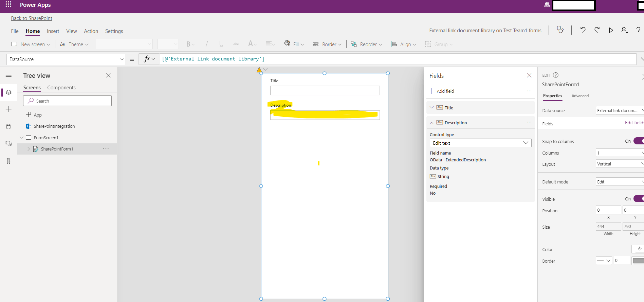Run the App checker stethoscope icon
Image resolution: width=644 pixels, height=302 pixels.
pyautogui.click(x=560, y=30)
